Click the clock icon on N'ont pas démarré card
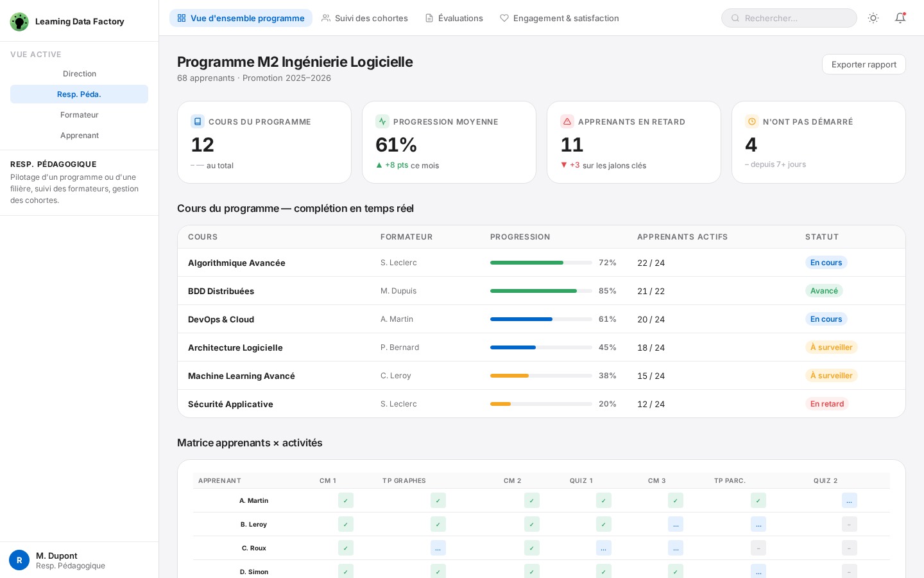The width and height of the screenshot is (924, 578). [x=752, y=121]
